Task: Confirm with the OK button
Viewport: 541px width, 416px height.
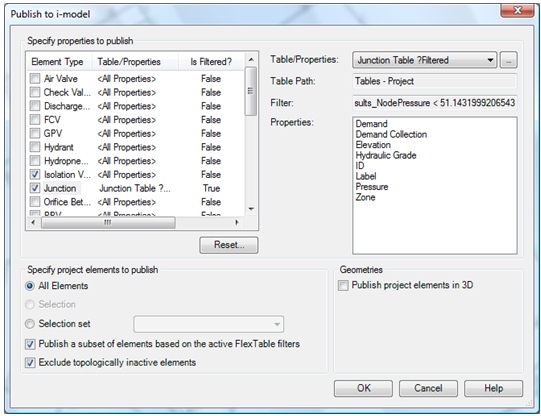Action: (363, 388)
